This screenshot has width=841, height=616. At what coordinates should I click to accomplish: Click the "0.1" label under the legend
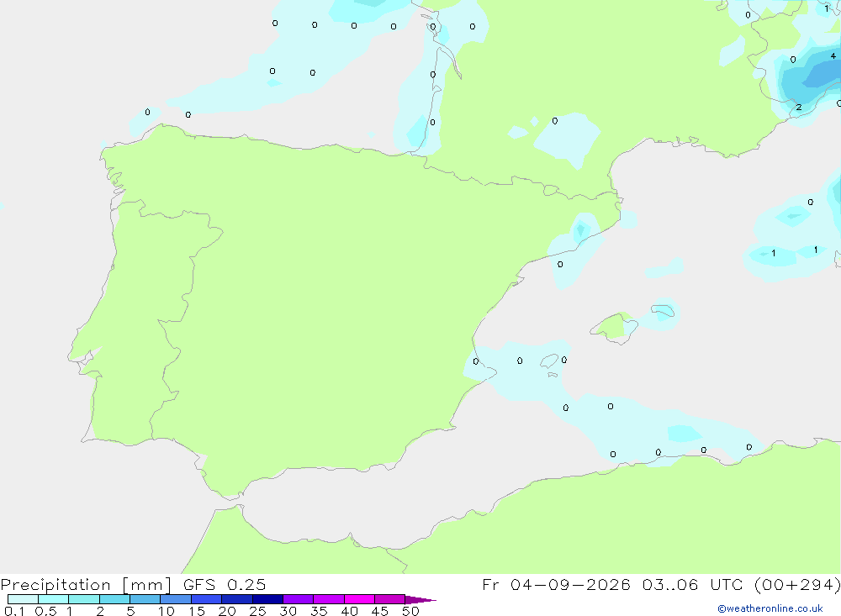click(14, 611)
